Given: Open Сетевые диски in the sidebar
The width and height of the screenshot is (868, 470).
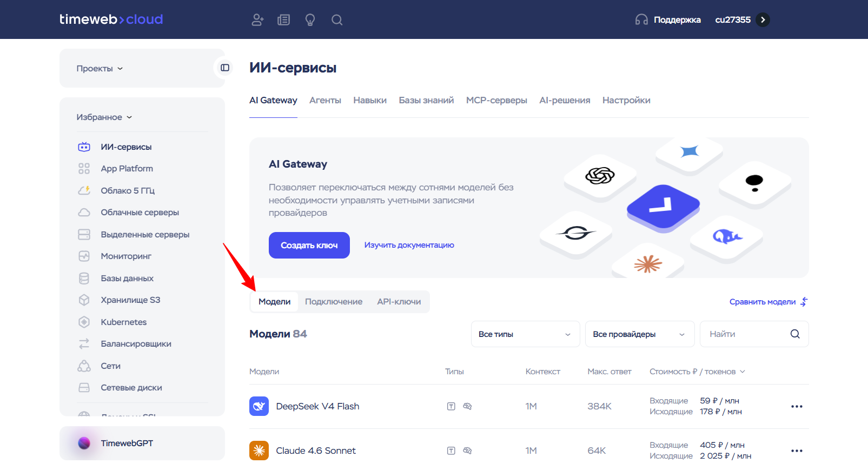Looking at the screenshot, I should 131,388.
